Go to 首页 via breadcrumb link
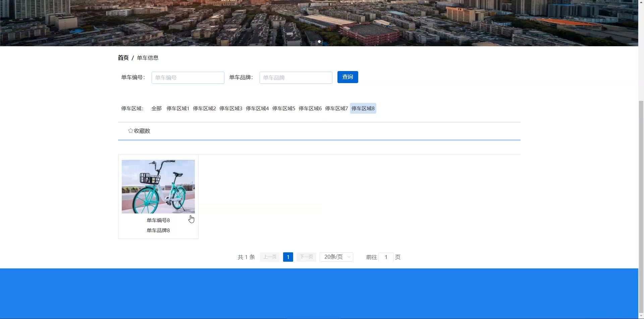644x319 pixels. [123, 58]
